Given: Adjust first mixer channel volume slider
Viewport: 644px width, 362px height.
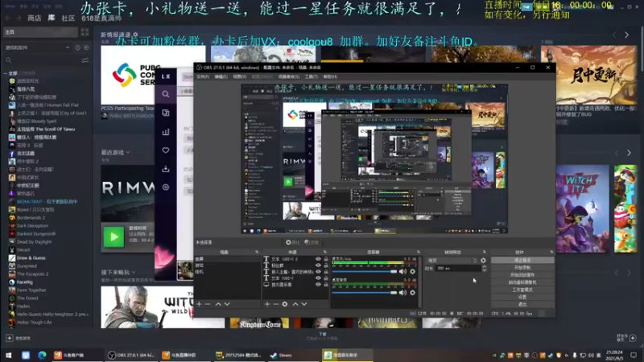Looking at the screenshot, I should point(365,272).
